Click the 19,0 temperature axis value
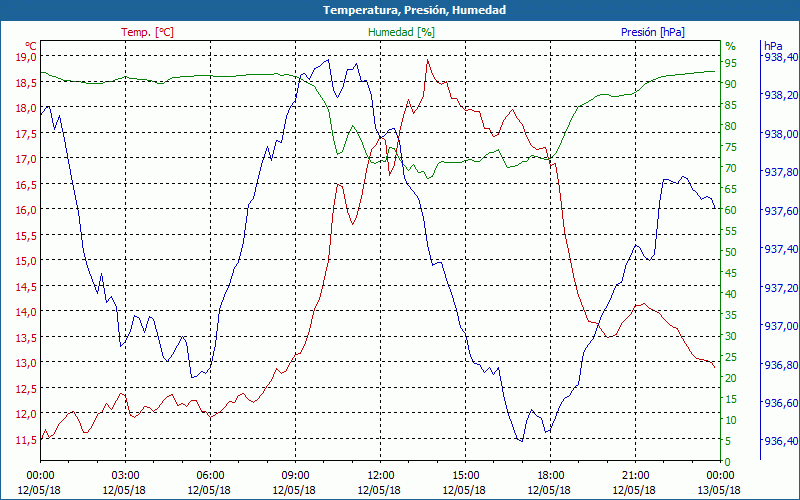 click(x=28, y=57)
